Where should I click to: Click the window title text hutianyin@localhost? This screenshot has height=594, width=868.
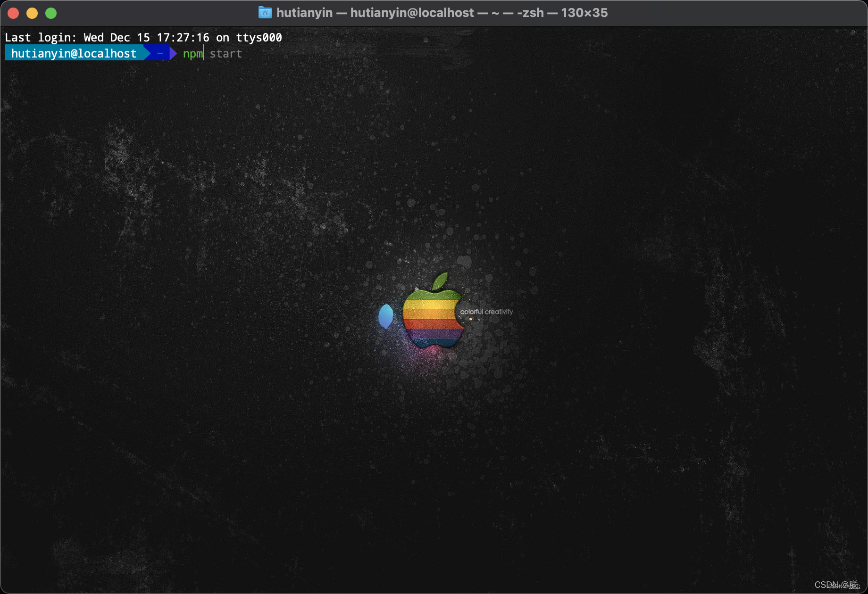[x=412, y=13]
